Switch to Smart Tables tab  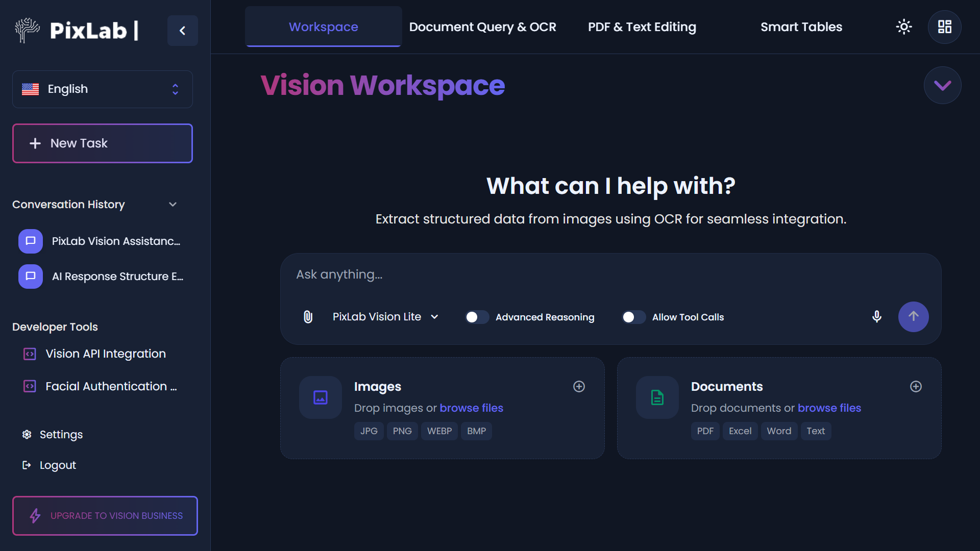(801, 27)
